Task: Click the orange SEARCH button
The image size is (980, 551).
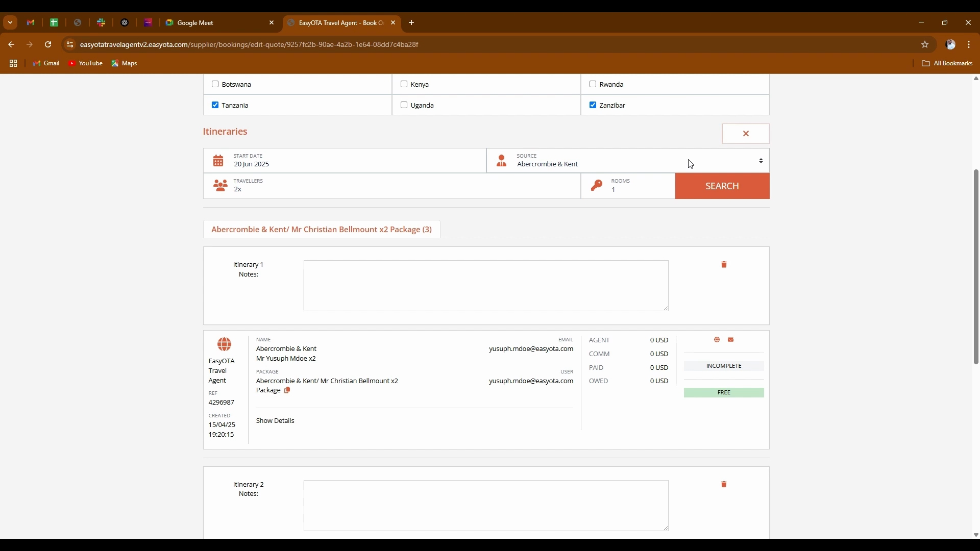Action: point(722,186)
